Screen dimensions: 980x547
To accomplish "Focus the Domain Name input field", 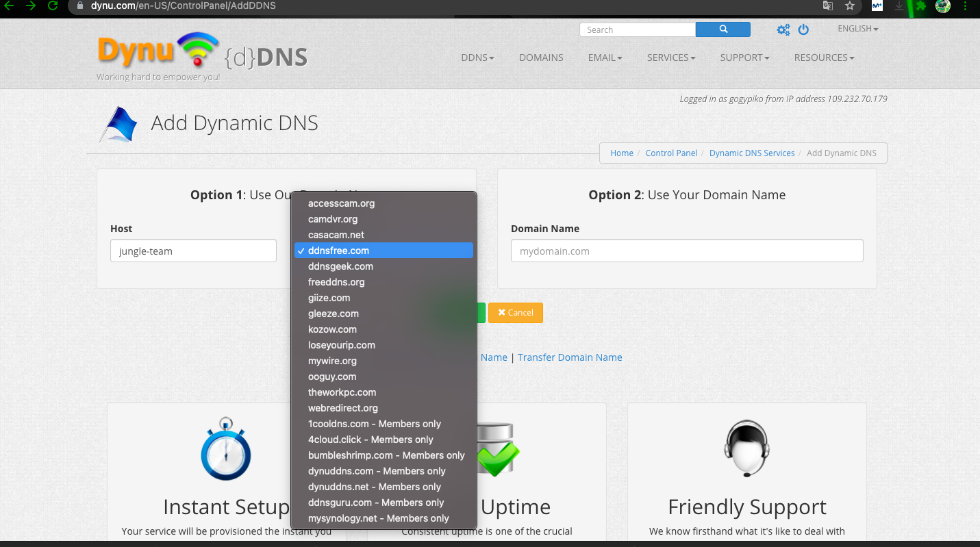I will 686,251.
